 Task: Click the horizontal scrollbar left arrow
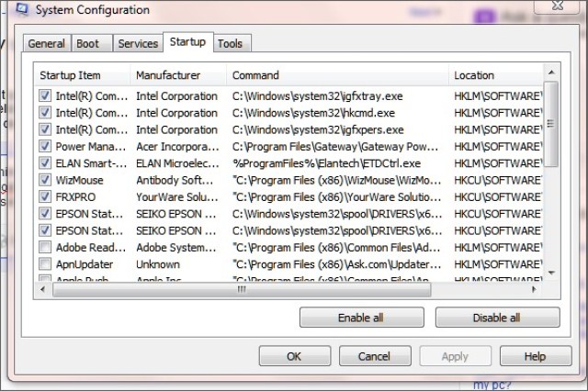[42, 289]
